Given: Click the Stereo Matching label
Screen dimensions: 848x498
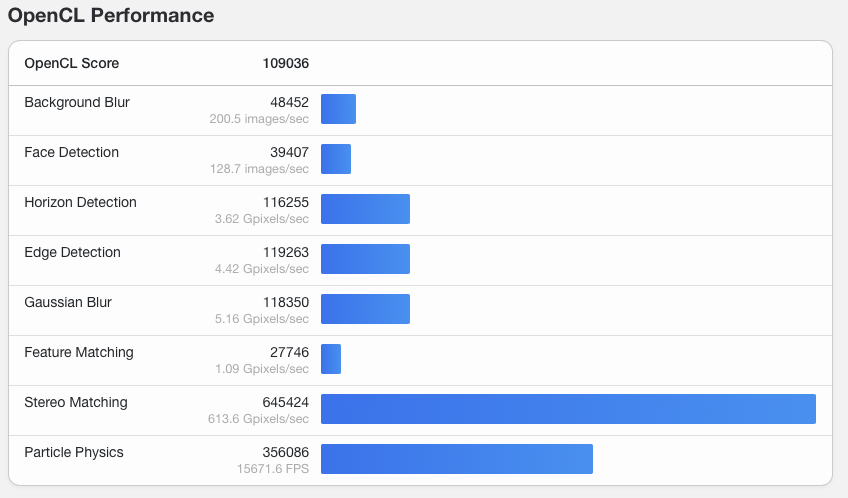Looking at the screenshot, I should click(76, 402).
